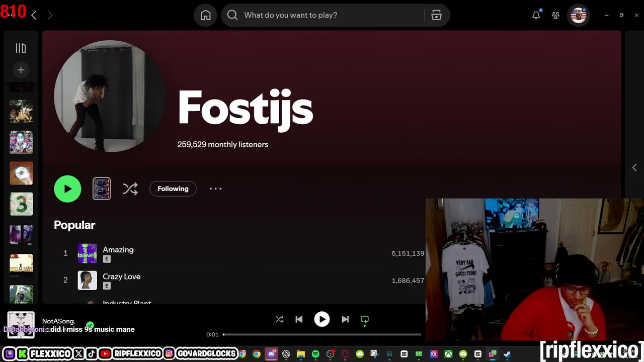Open Spotify from the taskbar
Screen dimensions: 644x362
click(315, 354)
